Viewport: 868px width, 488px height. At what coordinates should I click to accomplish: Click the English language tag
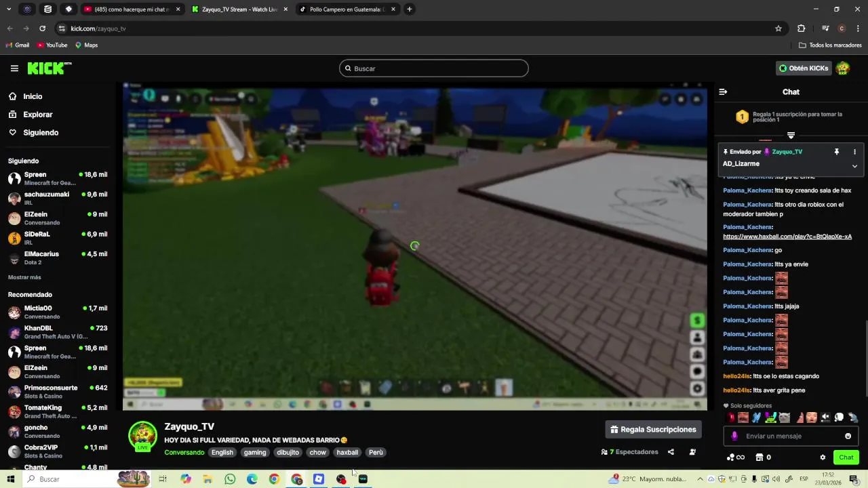pos(222,453)
